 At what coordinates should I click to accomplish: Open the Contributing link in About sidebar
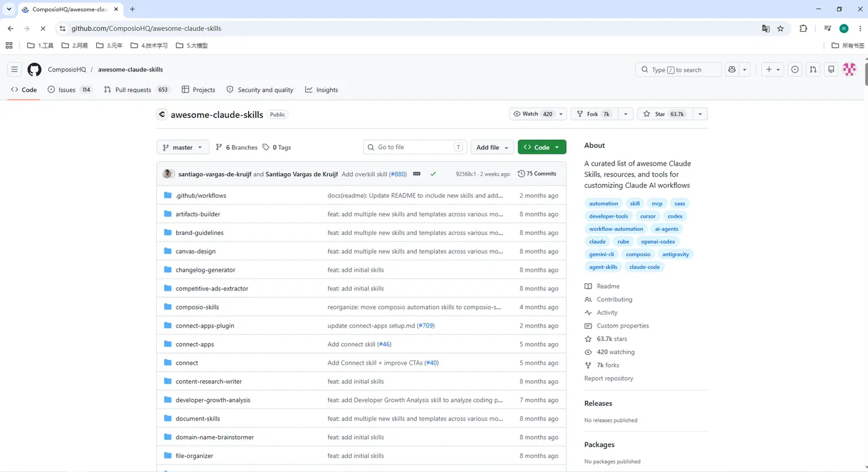point(614,300)
